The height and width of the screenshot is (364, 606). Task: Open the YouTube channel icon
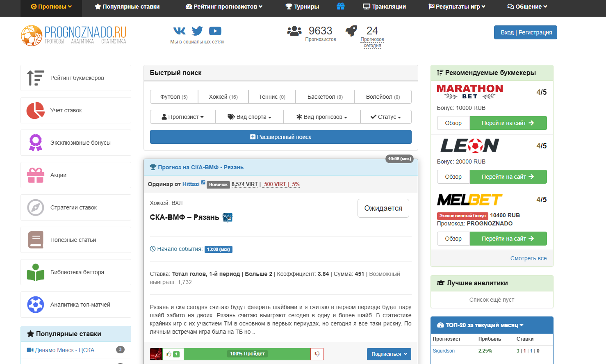click(215, 31)
